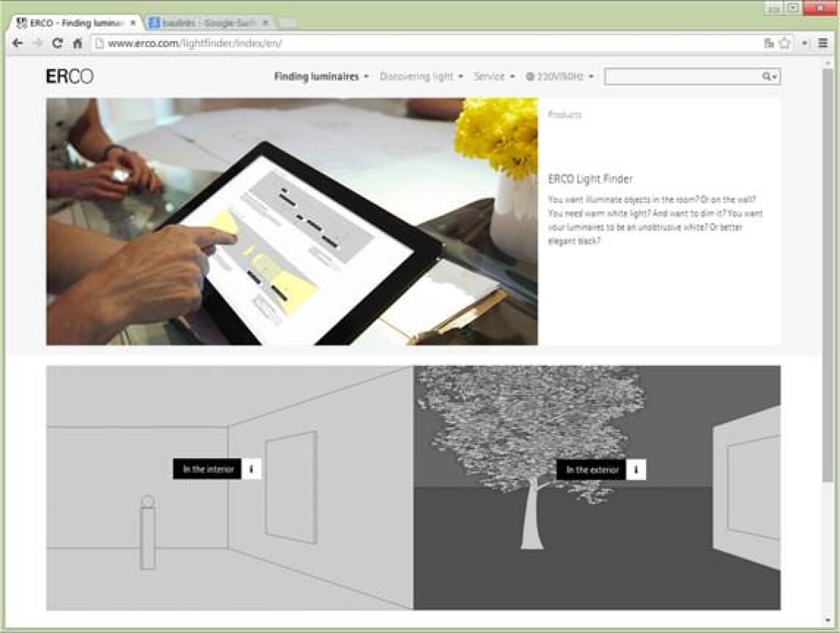The image size is (840, 633).
Task: Click the vertical page scrollbar thumb
Action: [827, 274]
